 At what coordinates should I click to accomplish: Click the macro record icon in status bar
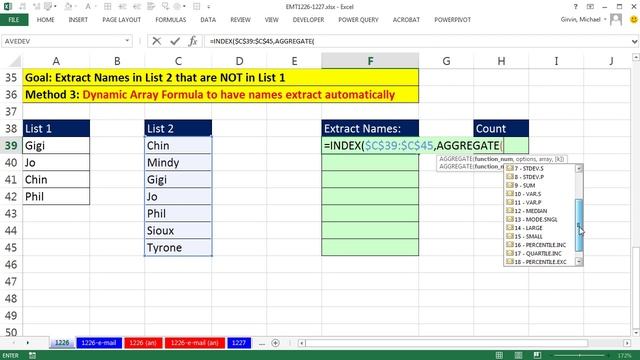click(32, 356)
